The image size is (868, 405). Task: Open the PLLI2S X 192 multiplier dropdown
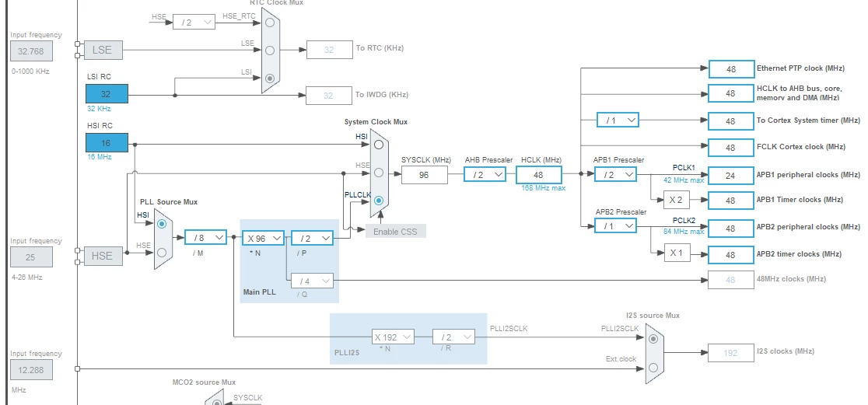point(393,337)
